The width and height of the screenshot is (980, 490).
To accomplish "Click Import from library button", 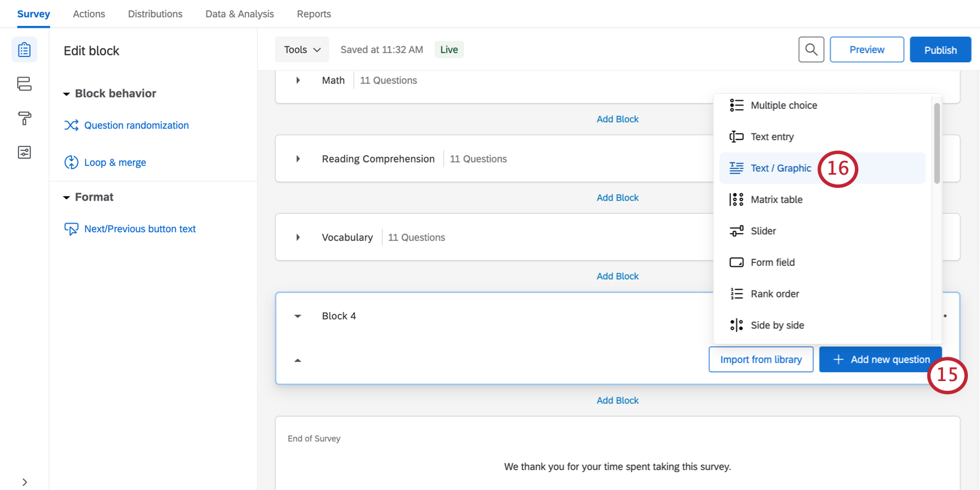I will 761,360.
